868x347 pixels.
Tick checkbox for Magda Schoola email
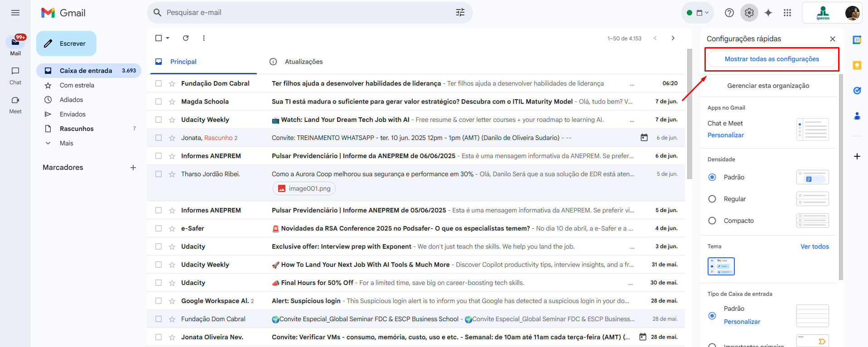pyautogui.click(x=159, y=101)
